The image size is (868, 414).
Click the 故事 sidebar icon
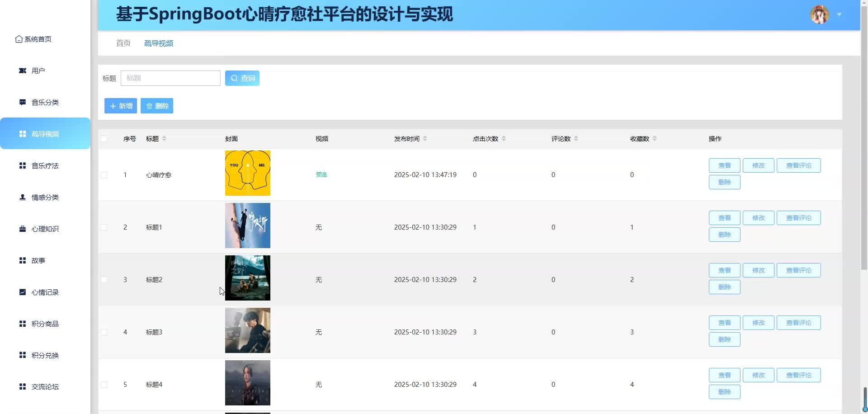(23, 260)
